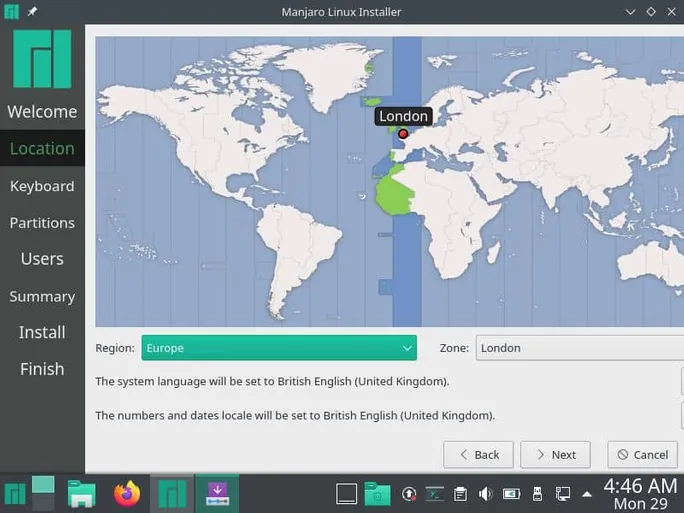684x513 pixels.
Task: Open the network connection tray icon
Action: click(563, 494)
